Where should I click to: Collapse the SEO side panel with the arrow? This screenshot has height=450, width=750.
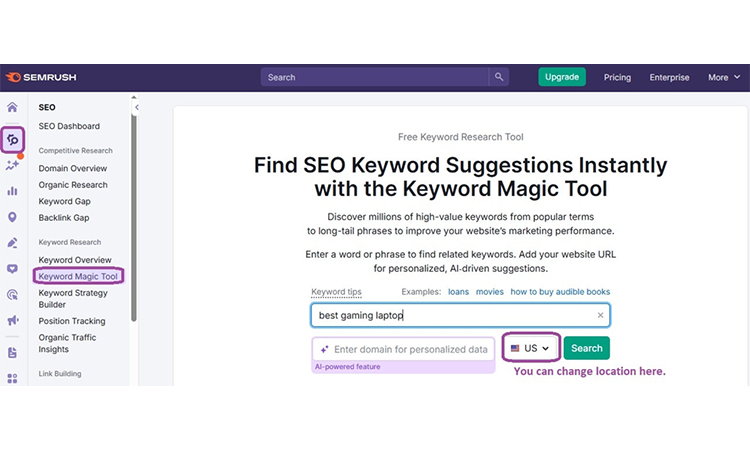pyautogui.click(x=136, y=107)
